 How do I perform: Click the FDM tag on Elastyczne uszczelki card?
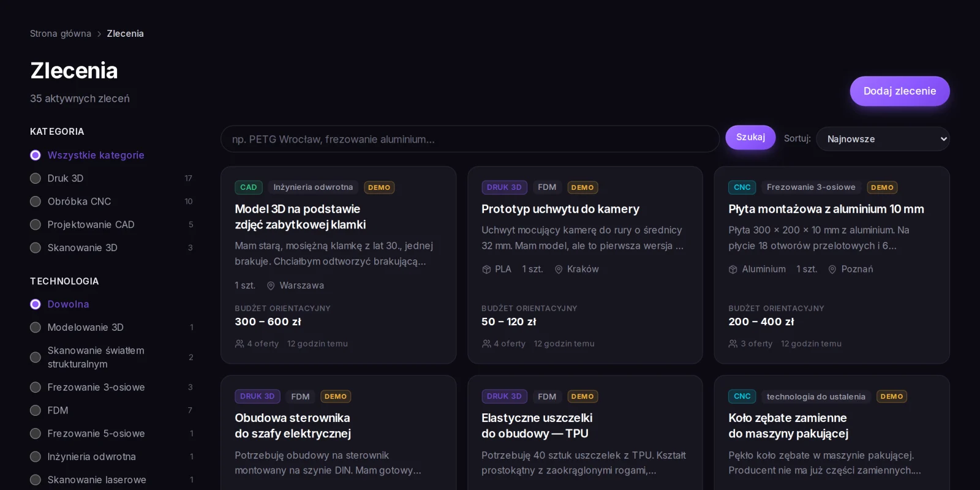(547, 396)
